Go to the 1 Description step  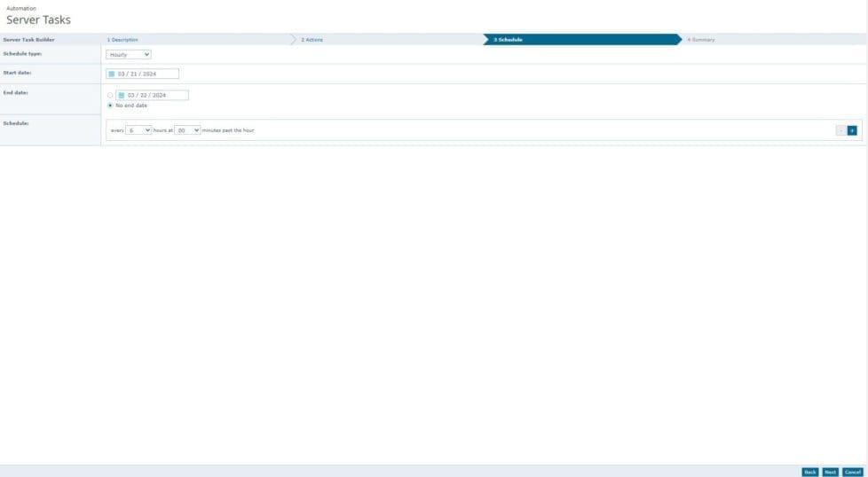pyautogui.click(x=122, y=40)
